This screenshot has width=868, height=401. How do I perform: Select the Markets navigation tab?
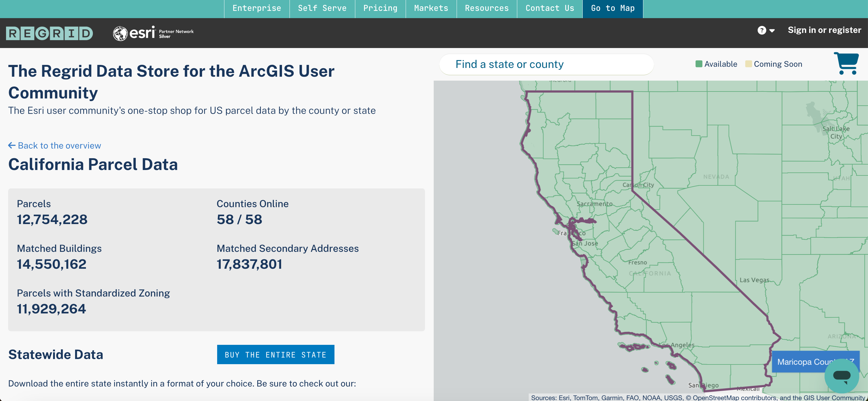click(431, 8)
